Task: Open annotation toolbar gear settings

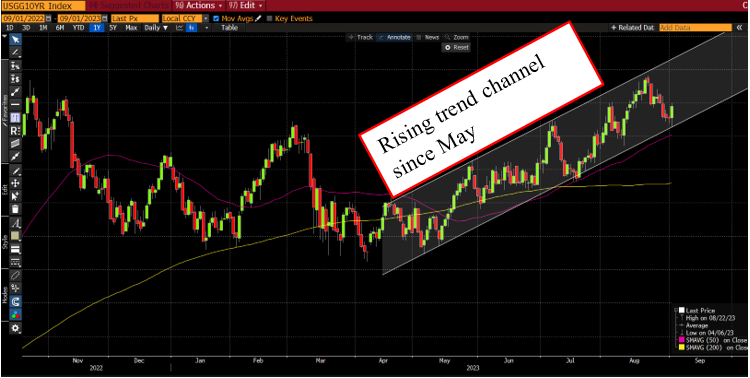Action: 15,328
